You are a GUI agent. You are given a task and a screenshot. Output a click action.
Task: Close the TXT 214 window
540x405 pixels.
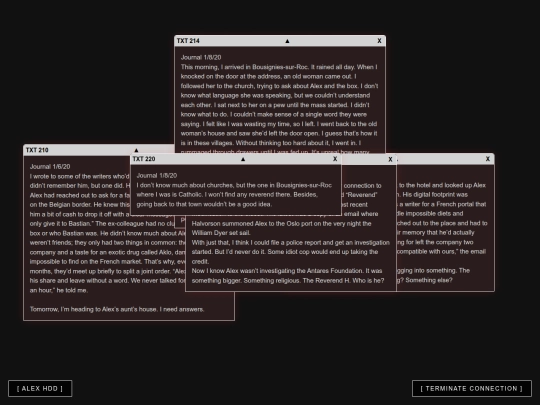pyautogui.click(x=379, y=41)
